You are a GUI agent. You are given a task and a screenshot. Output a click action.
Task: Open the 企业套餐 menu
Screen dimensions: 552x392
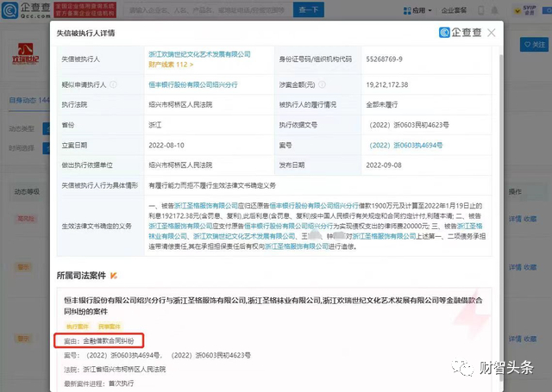click(x=467, y=10)
